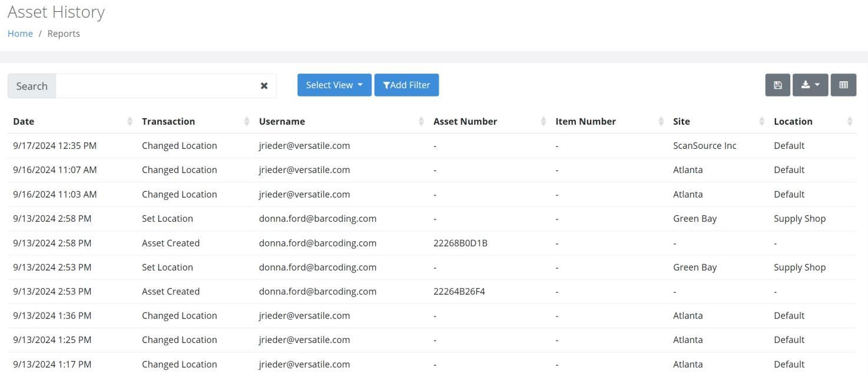Click the Add Filter button
Screen dimensions: 868x376
pos(406,85)
